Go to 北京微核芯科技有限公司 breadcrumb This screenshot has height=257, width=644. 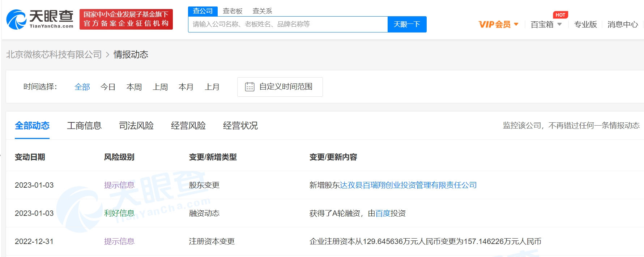point(54,55)
